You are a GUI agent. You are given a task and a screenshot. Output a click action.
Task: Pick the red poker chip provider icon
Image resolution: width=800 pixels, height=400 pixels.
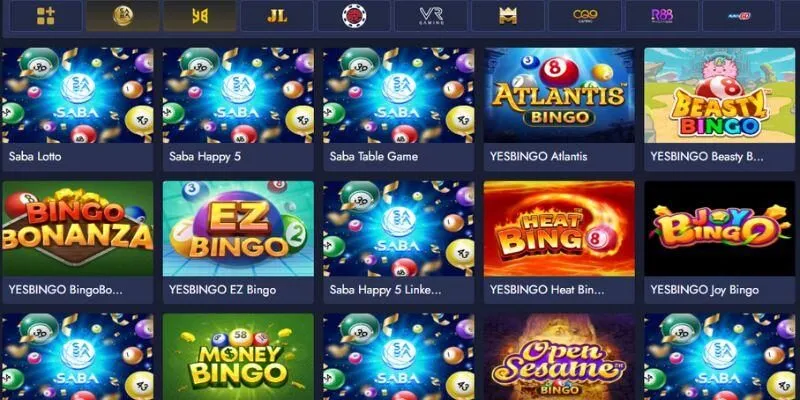354,16
